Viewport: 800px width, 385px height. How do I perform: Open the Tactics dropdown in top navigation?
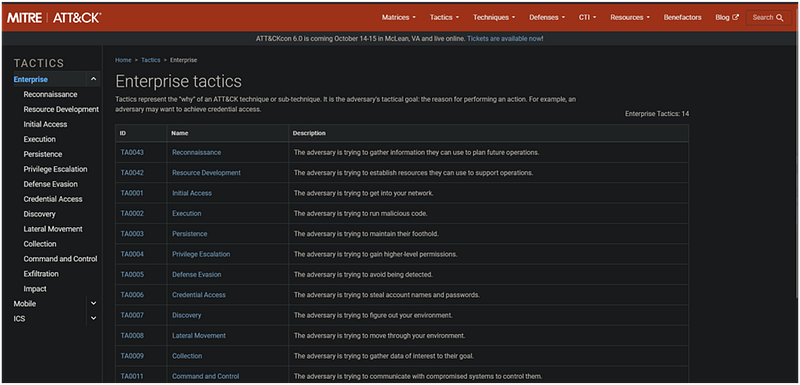(444, 17)
